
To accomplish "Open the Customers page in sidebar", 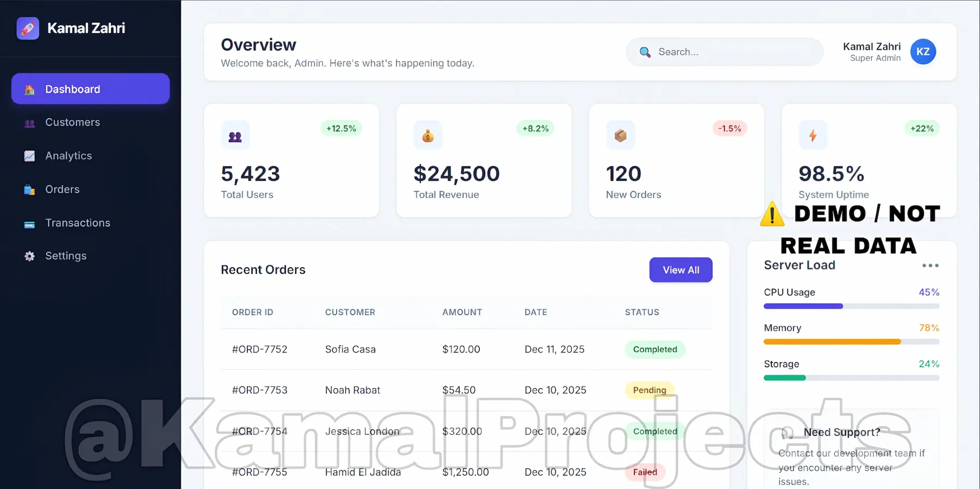I will 72,122.
